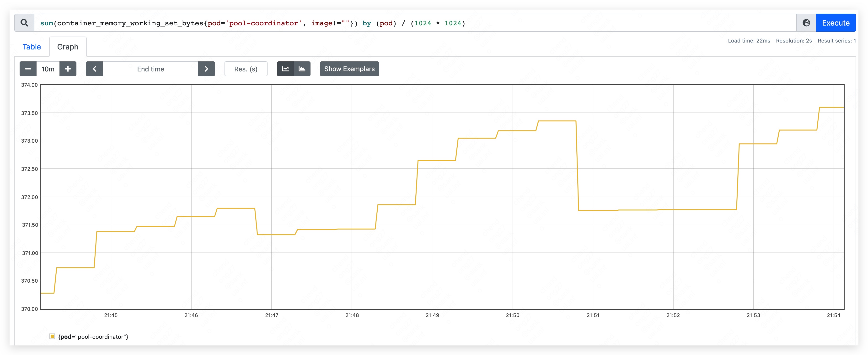Click the 10m range duration field
Viewport: 868px width, 355px height.
coord(48,69)
